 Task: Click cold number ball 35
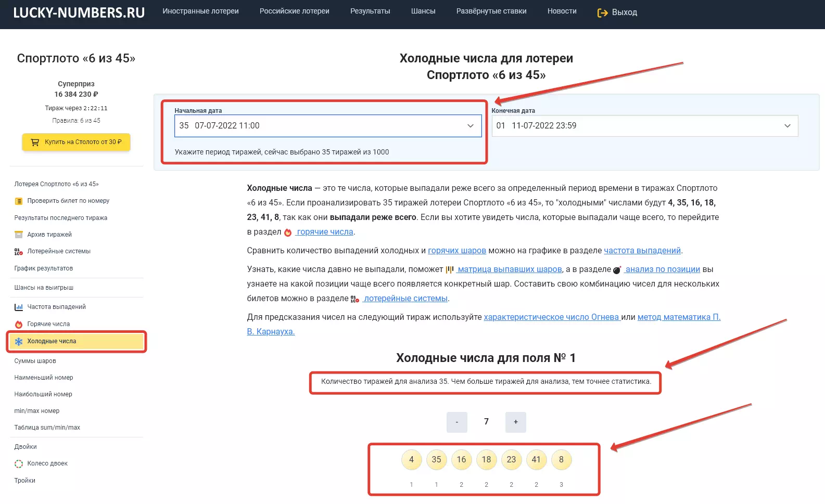(x=436, y=460)
